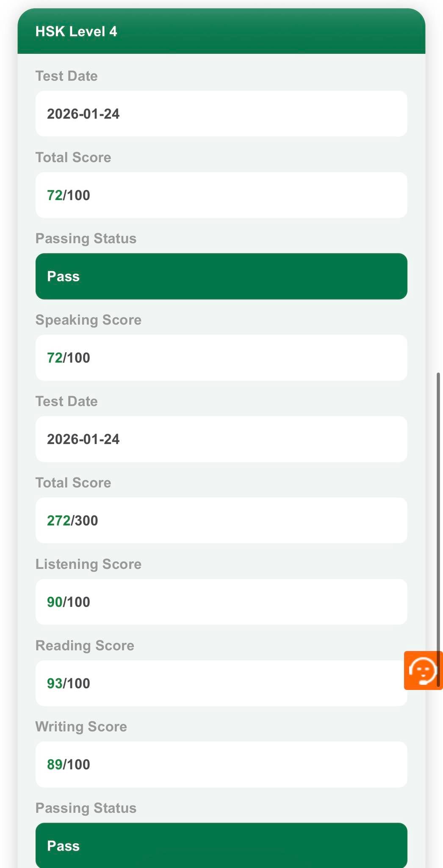Select the 272/300 Total Score field
443x868 pixels.
(x=221, y=520)
